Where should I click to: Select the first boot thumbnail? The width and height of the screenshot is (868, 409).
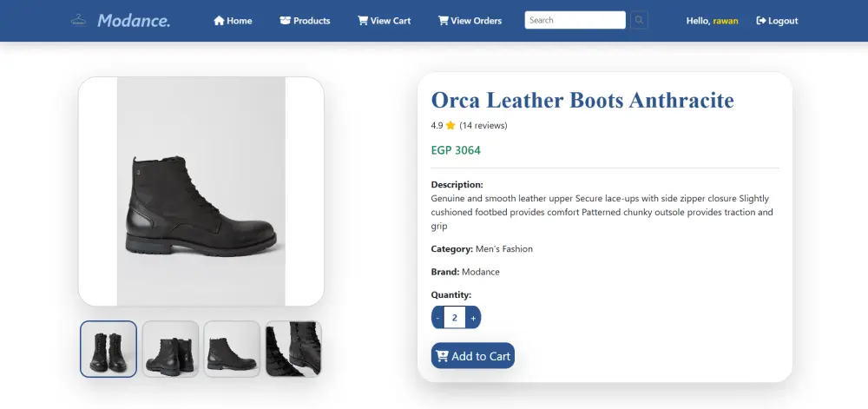(108, 349)
